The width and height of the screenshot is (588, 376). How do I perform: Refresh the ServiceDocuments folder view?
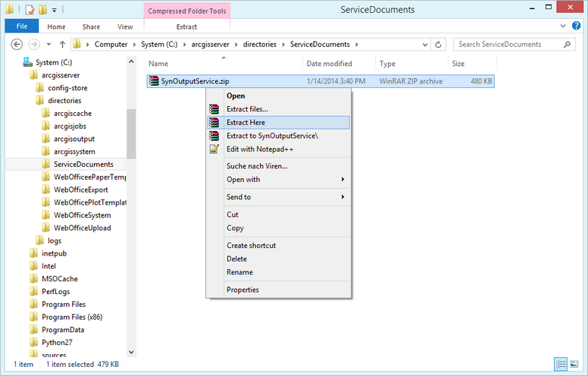click(438, 45)
